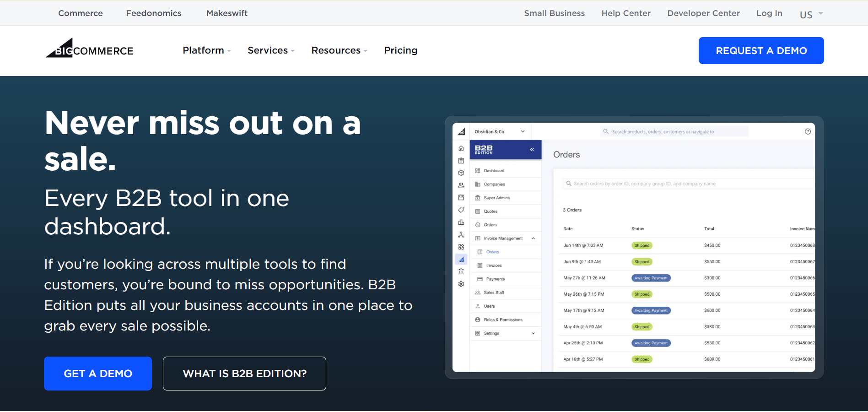Click the settings gear at the sidebar bottom
Screen dimensions: 868x412
(x=461, y=284)
